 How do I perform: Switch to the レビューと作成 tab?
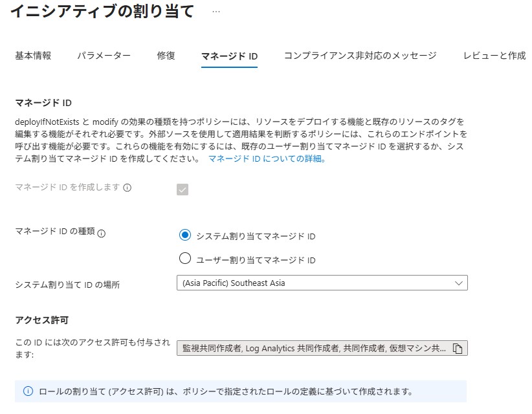pyautogui.click(x=494, y=56)
